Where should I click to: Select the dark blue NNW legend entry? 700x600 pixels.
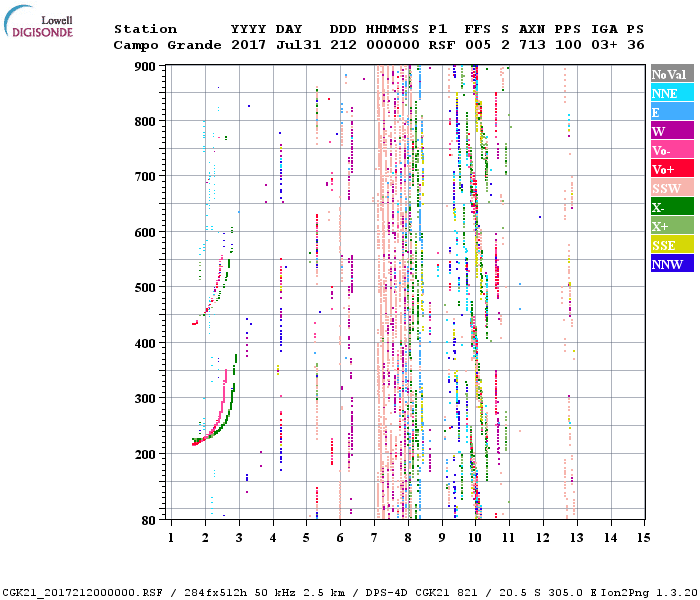[x=671, y=264]
